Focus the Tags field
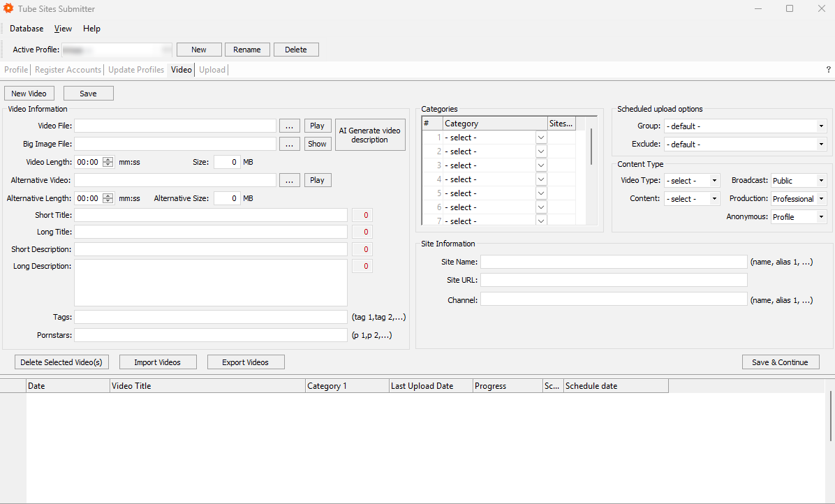835x504 pixels. pos(211,317)
